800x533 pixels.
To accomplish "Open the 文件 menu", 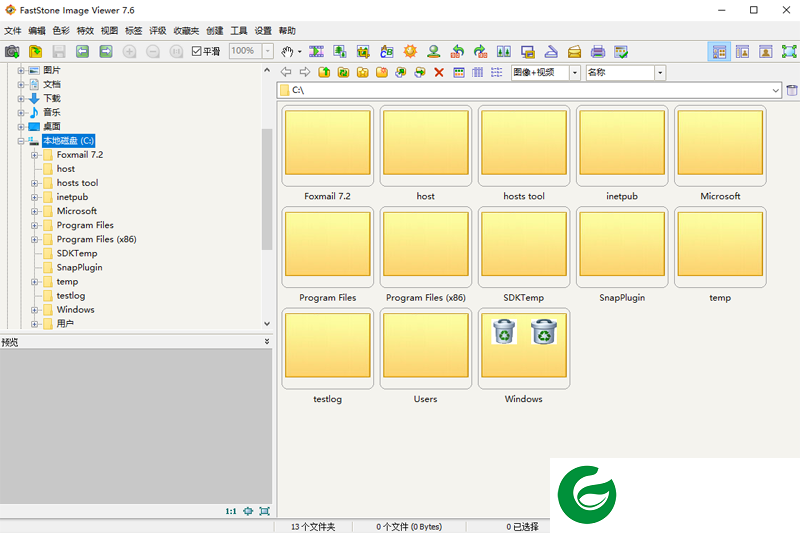I will tap(13, 31).
